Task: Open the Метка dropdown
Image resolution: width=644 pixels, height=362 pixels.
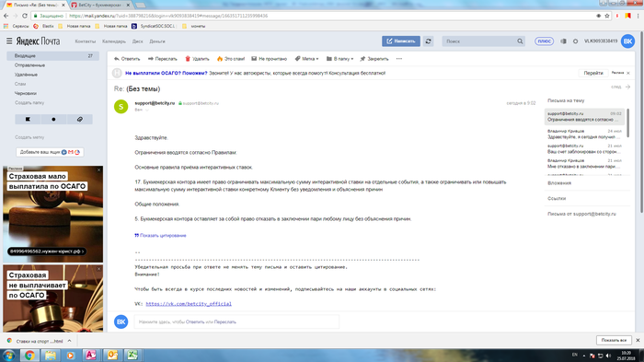Action: (x=306, y=59)
